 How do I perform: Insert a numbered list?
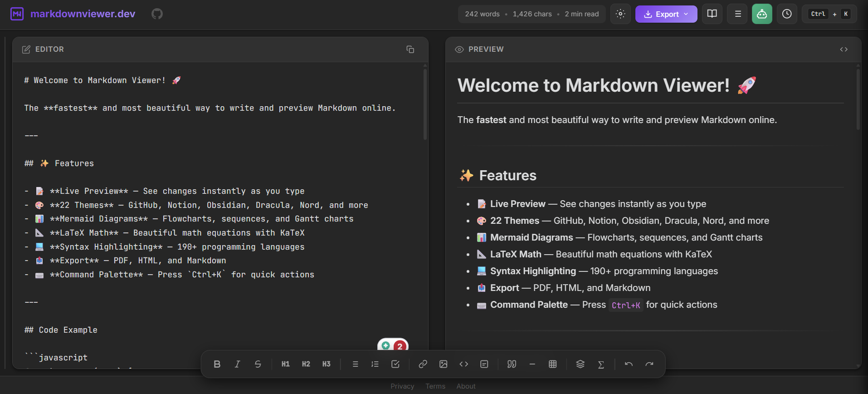375,364
